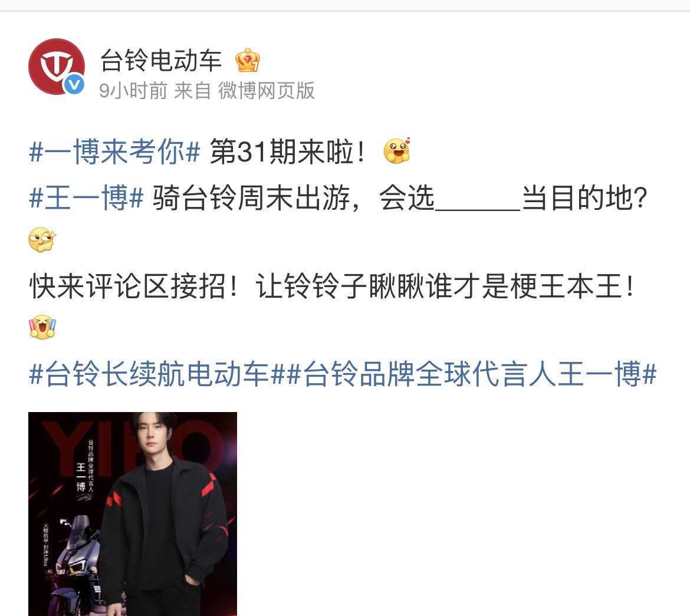690x616 pixels.
Task: Click the 9小时前 post timestamp
Action: coord(133,91)
